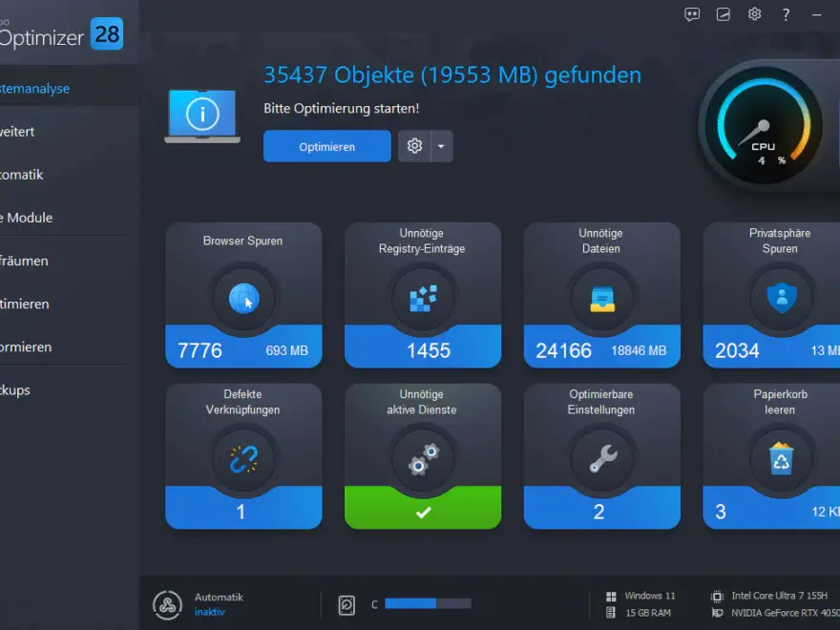Open Unnötige Dateien file tray icon

pos(602,299)
